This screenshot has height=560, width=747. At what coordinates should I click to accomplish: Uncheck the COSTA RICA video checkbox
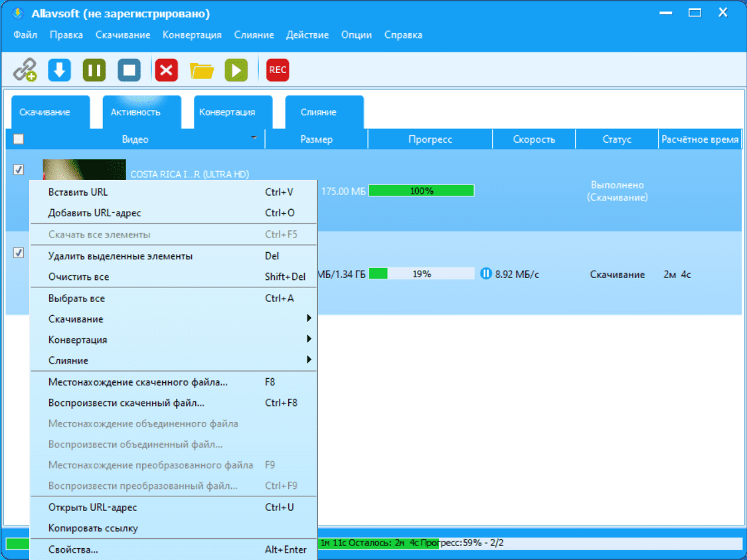[x=18, y=169]
